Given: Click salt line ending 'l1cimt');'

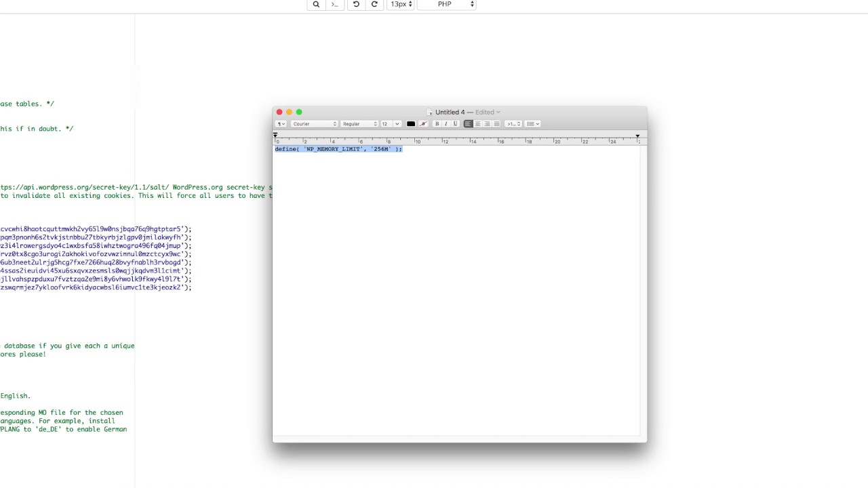Looking at the screenshot, I should [x=96, y=270].
